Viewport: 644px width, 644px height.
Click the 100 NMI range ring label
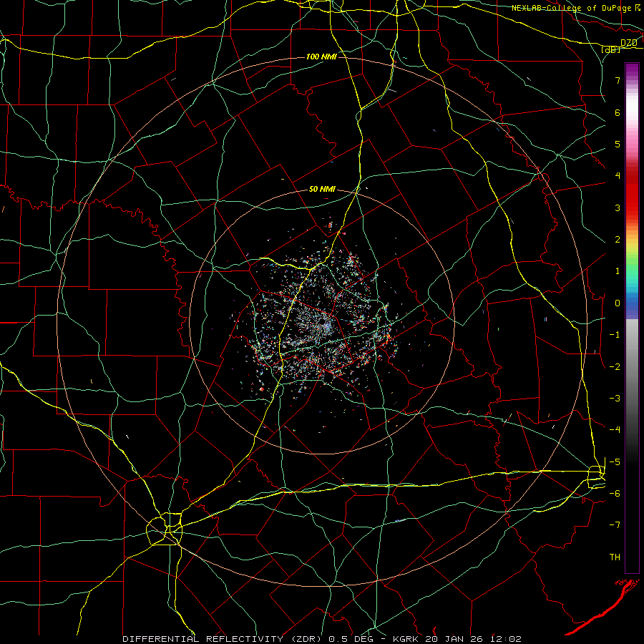coord(321,57)
